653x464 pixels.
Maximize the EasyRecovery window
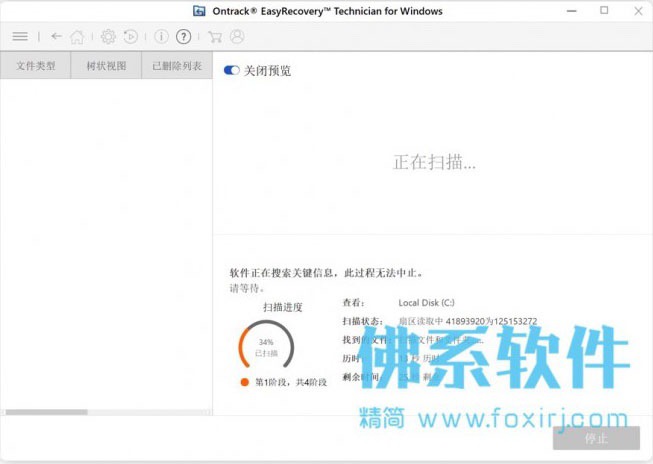pos(604,11)
